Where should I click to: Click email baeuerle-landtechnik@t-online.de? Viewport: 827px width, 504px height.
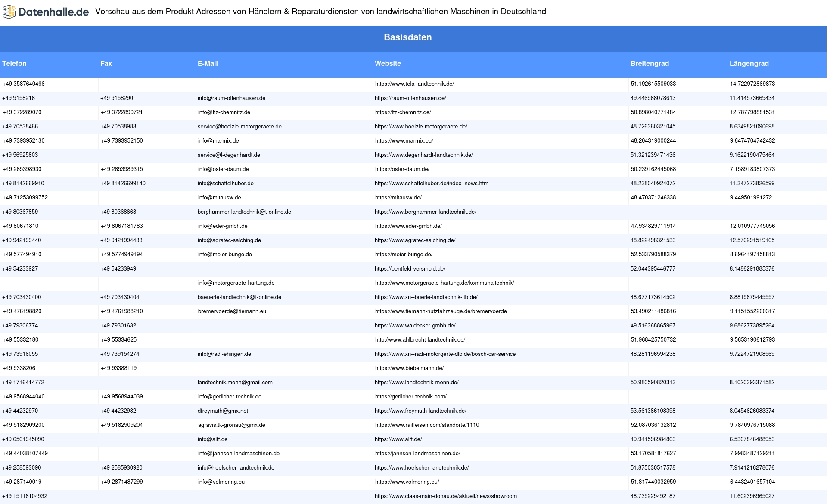[239, 297]
